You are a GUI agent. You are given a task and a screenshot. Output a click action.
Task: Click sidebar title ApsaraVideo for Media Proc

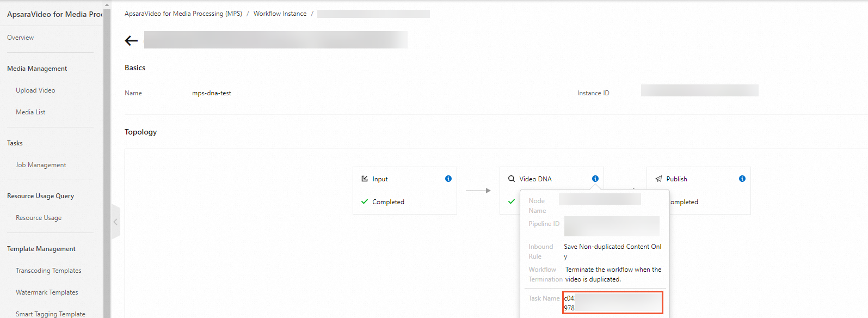click(x=54, y=14)
